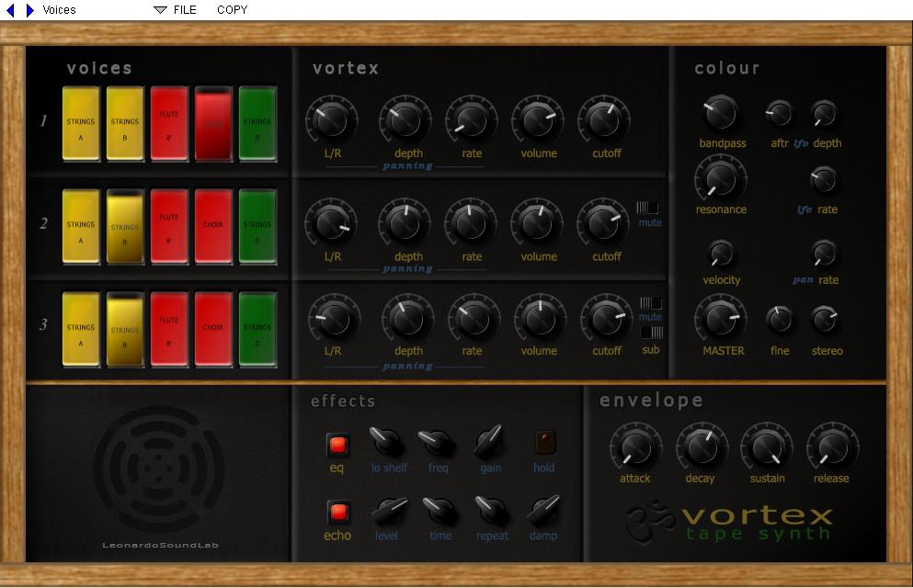Image resolution: width=913 pixels, height=588 pixels.
Task: Click the voice 3 cutoff knob
Action: (607, 320)
